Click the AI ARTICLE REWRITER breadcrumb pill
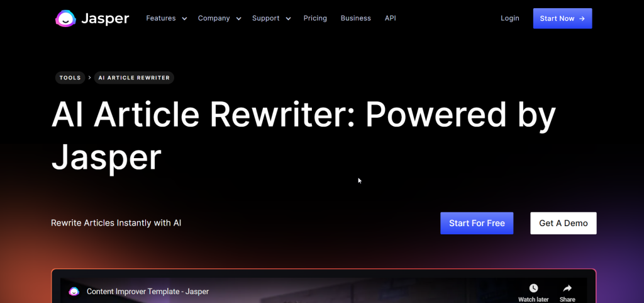 [x=134, y=77]
